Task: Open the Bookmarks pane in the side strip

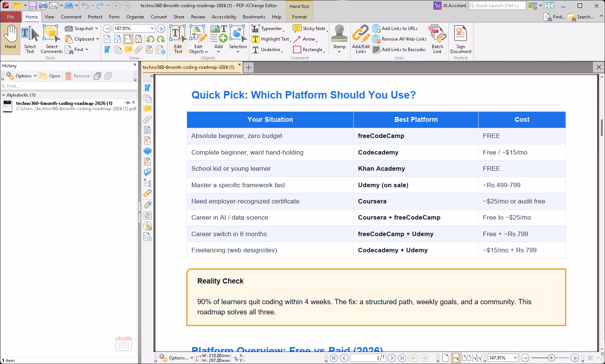Action: click(147, 88)
